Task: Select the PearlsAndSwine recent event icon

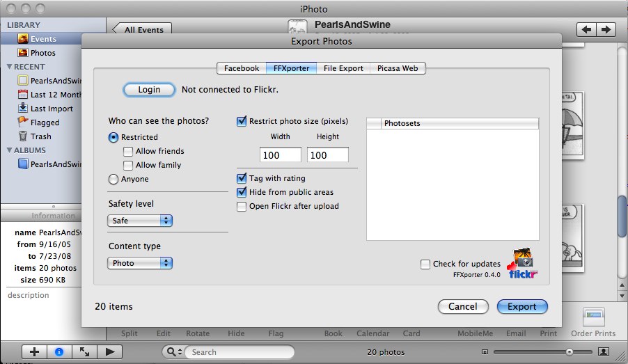Action: tap(23, 81)
